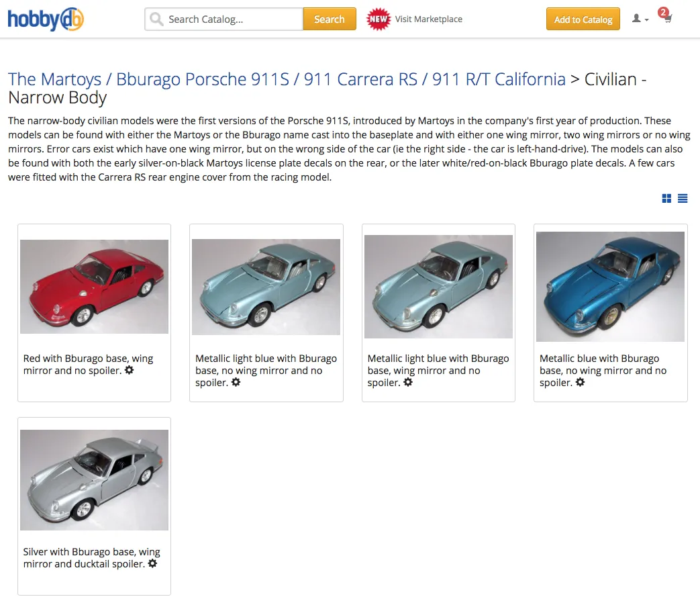700x603 pixels.
Task: Open the silver Porsche thumbnail
Action: tap(94, 479)
